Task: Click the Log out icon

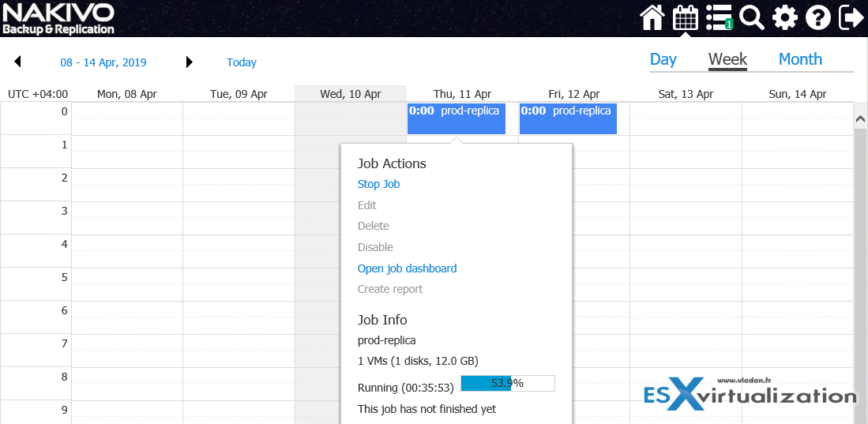Action: [851, 17]
